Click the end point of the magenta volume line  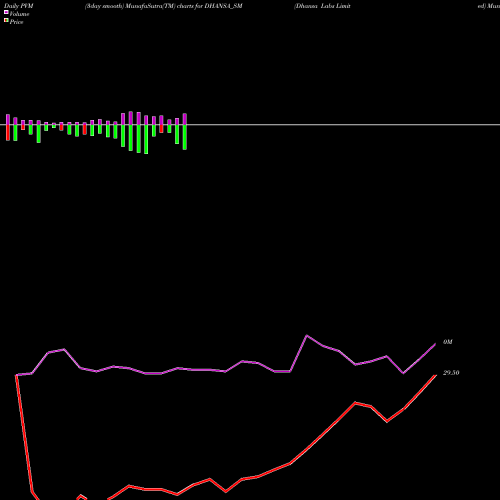[435, 344]
